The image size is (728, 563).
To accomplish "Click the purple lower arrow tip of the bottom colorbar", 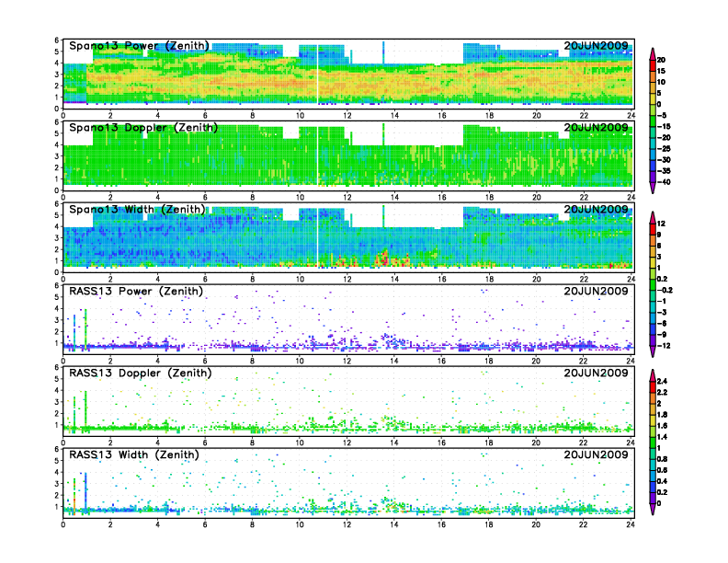I will (653, 509).
